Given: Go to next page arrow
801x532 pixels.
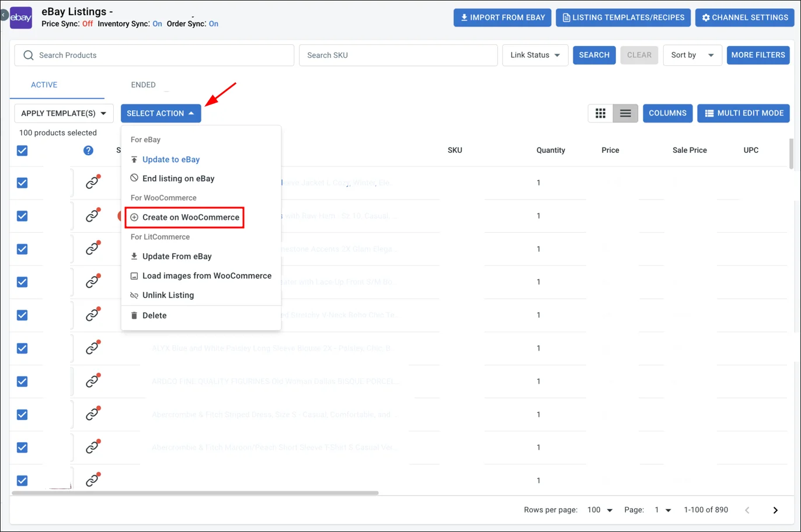Looking at the screenshot, I should 775,510.
